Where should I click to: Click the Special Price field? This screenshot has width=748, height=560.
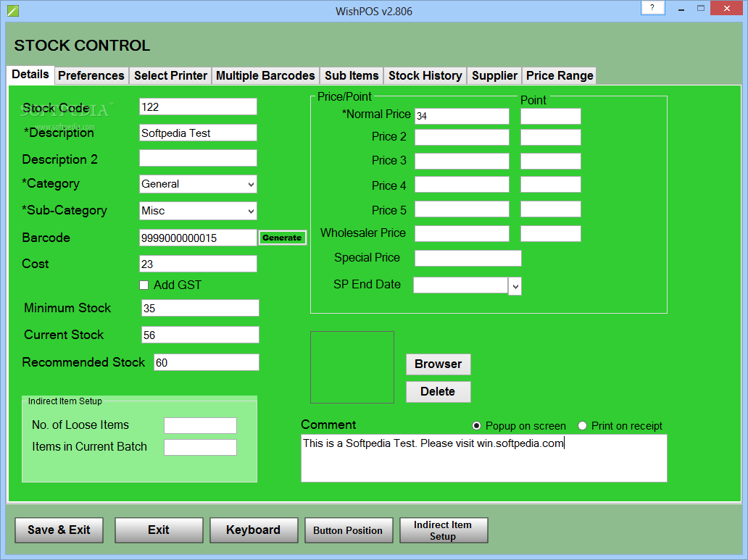pyautogui.click(x=468, y=258)
